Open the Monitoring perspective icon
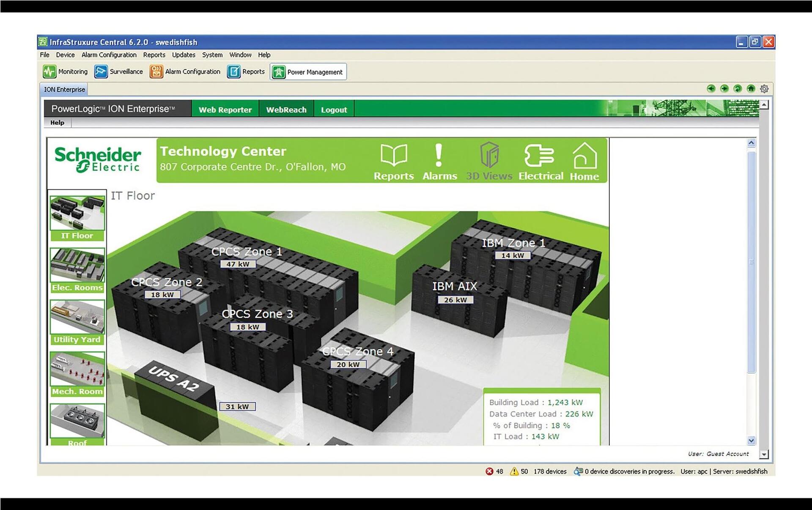This screenshot has height=510, width=812. [x=49, y=71]
